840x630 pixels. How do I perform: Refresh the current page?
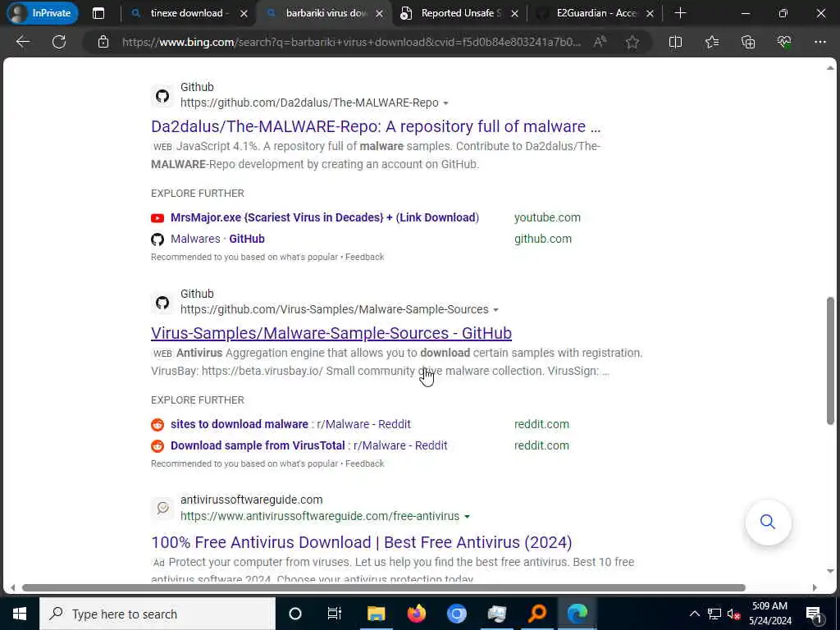point(59,42)
